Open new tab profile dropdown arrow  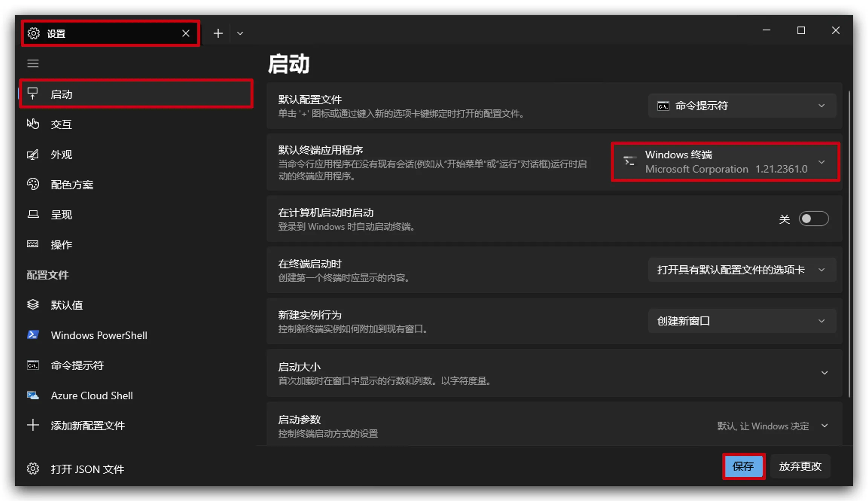point(240,34)
